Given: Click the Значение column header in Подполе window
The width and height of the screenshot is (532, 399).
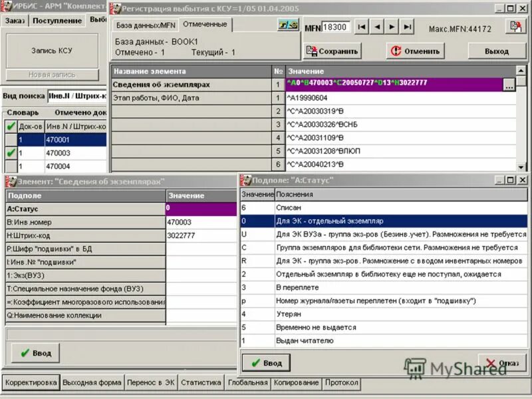Looking at the screenshot, I should coord(257,194).
